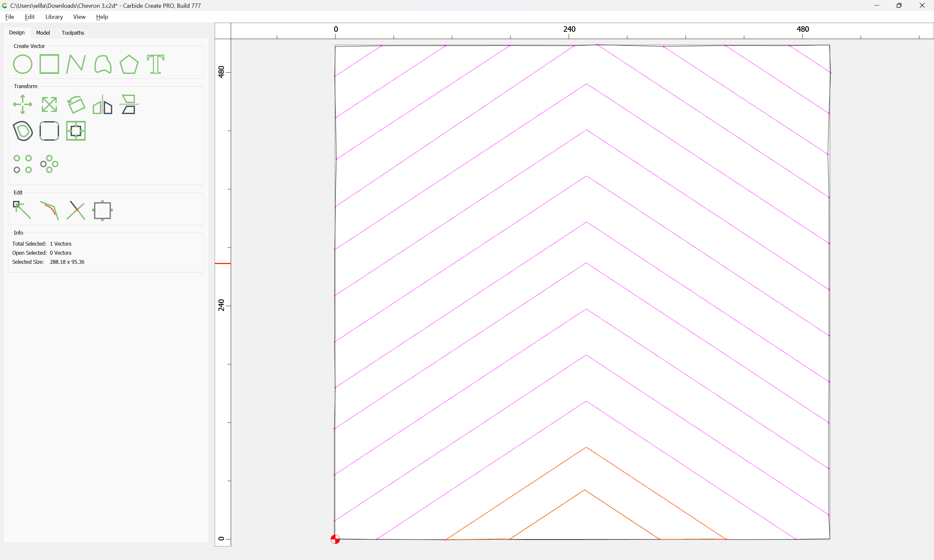934x560 pixels.
Task: Activate the Mirror tool
Action: [102, 105]
